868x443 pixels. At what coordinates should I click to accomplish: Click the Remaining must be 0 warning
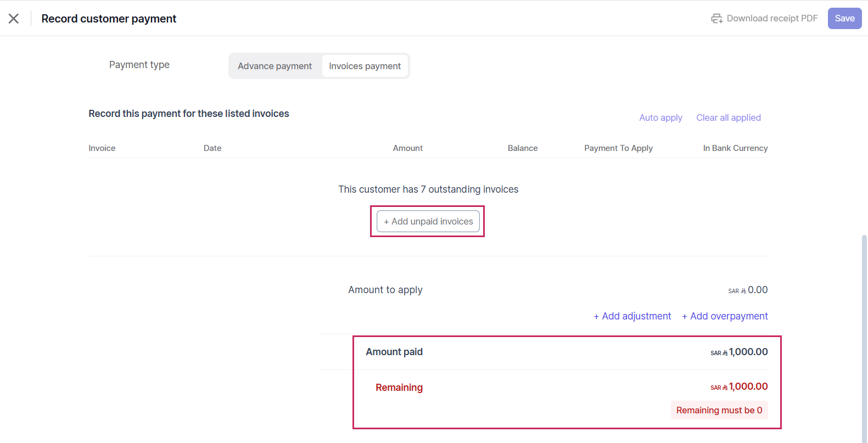[x=719, y=410]
